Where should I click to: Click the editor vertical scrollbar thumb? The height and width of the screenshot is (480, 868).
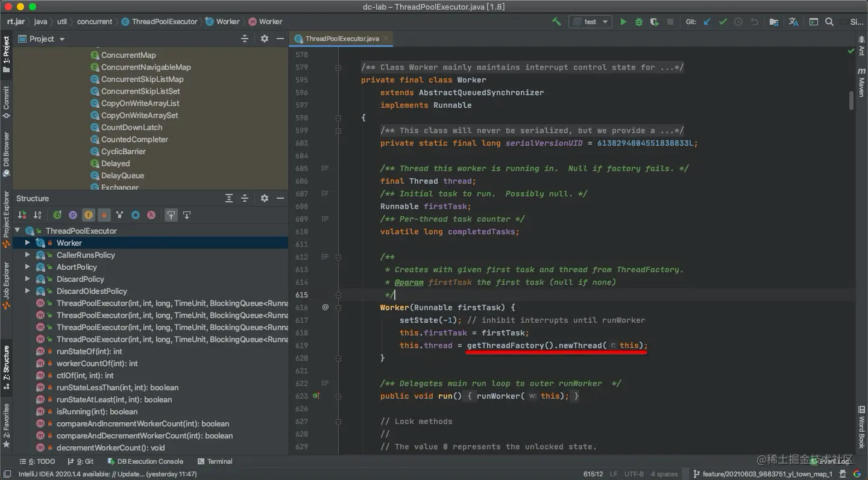pos(851,100)
